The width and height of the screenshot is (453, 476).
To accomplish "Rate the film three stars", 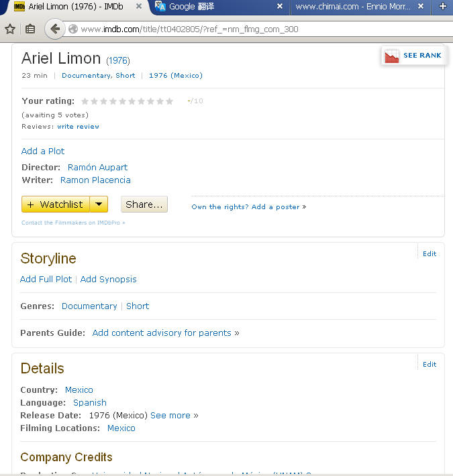I will pyautogui.click(x=103, y=101).
